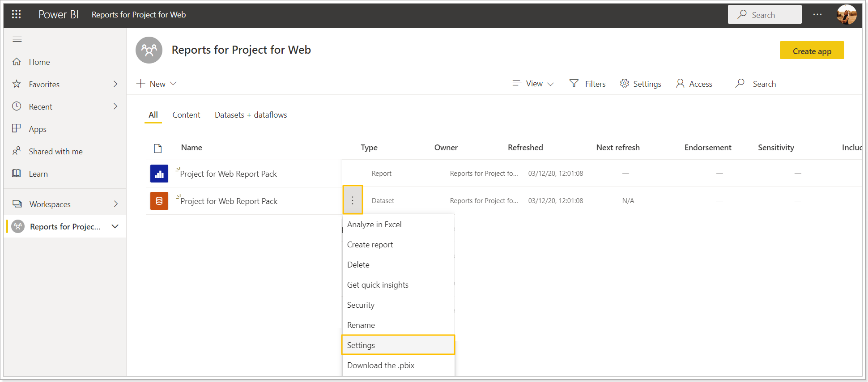
Task: Click the Report type cell text
Action: click(x=382, y=174)
